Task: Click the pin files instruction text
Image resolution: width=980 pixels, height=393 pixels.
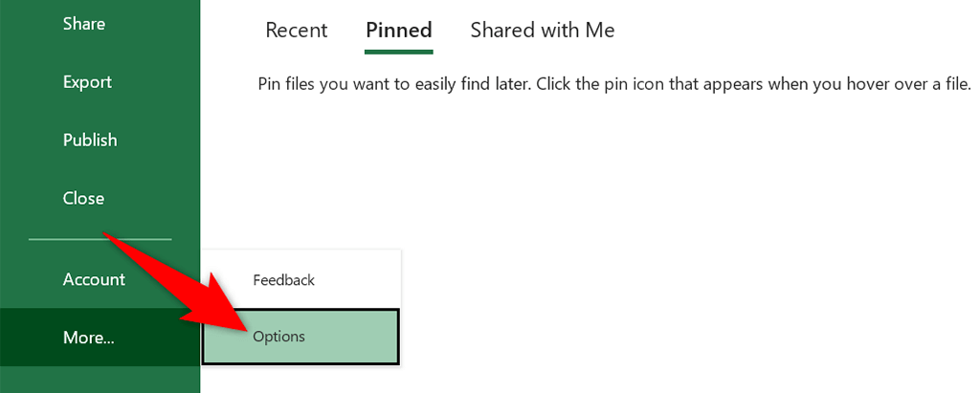Action: coord(614,84)
